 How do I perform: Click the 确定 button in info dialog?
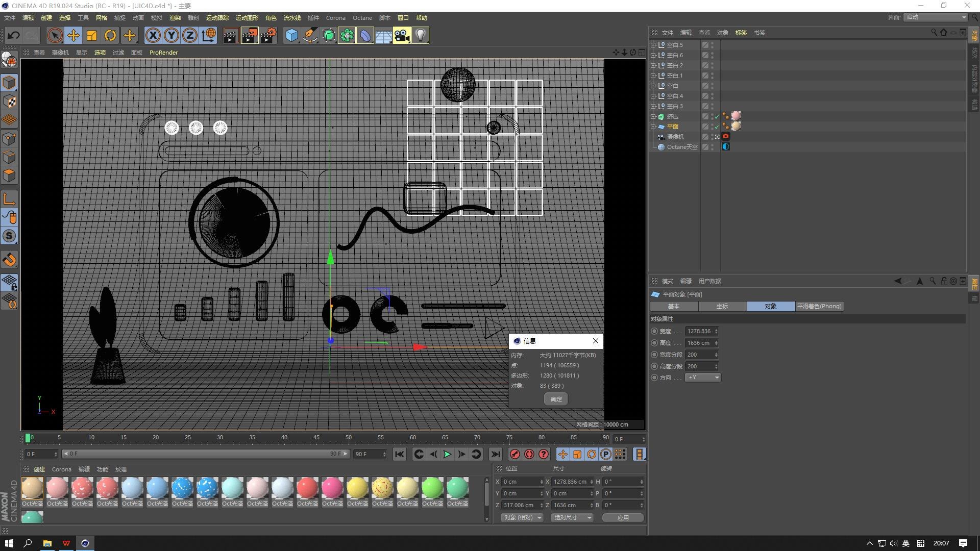[556, 399]
